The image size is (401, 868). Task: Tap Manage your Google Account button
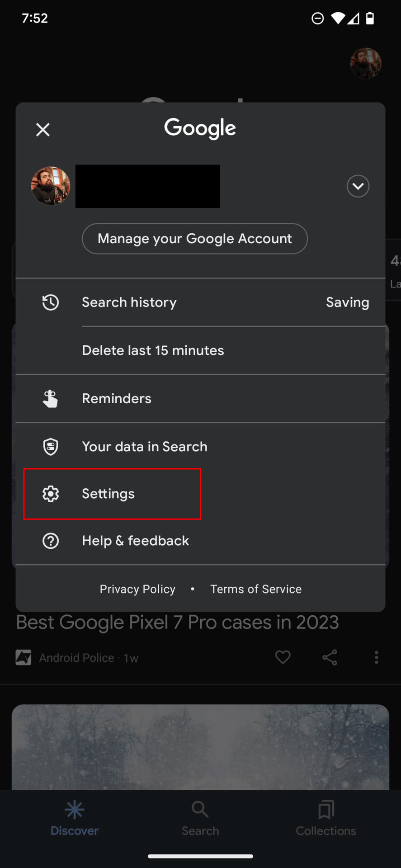coord(195,239)
